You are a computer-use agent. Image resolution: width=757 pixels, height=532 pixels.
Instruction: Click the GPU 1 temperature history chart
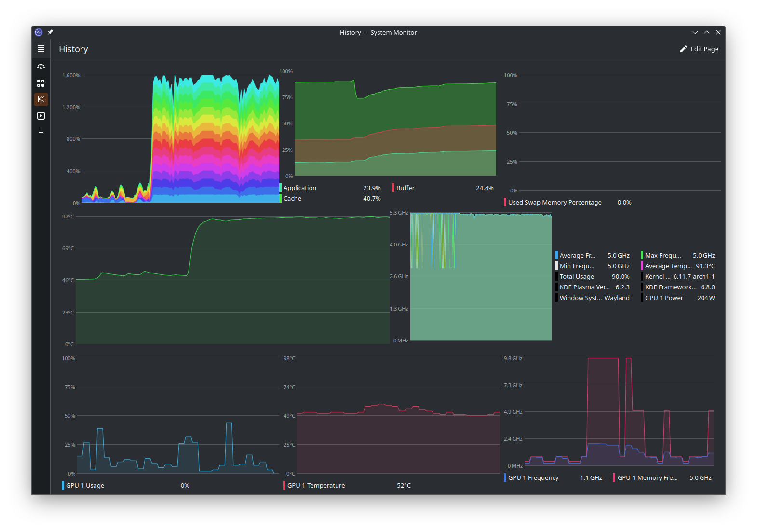398,416
